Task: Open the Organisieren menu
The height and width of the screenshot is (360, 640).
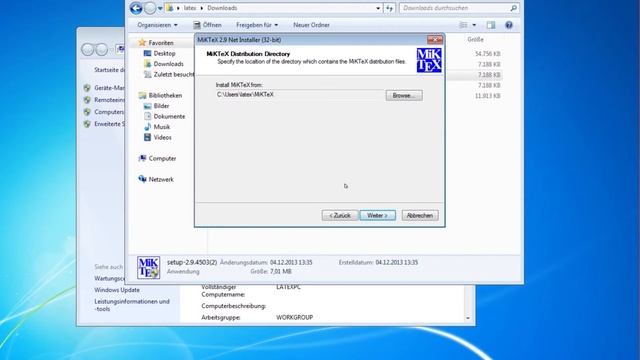Action: coord(157,25)
